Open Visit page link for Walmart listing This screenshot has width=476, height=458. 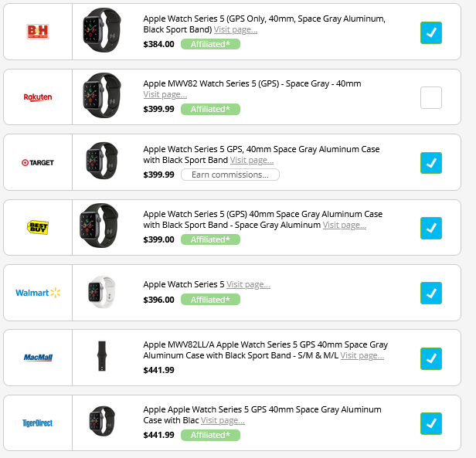click(x=248, y=284)
